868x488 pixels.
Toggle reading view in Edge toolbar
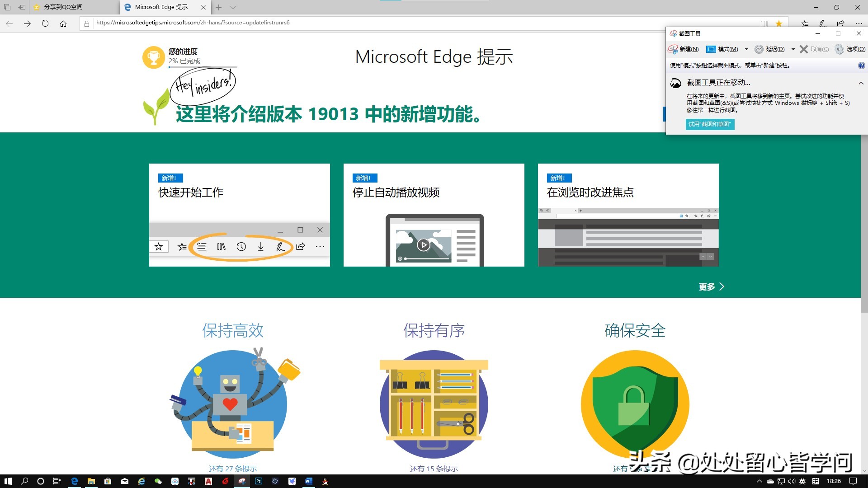pyautogui.click(x=764, y=23)
